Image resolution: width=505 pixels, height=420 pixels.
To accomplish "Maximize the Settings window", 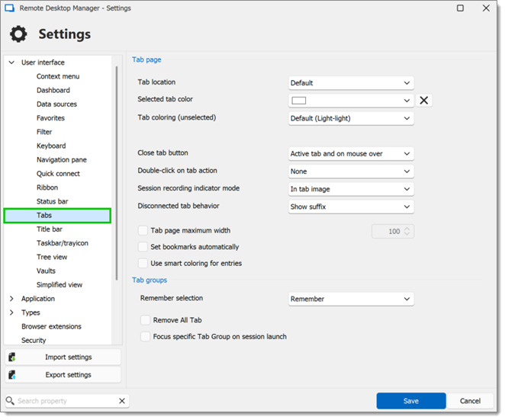I will 461,8.
